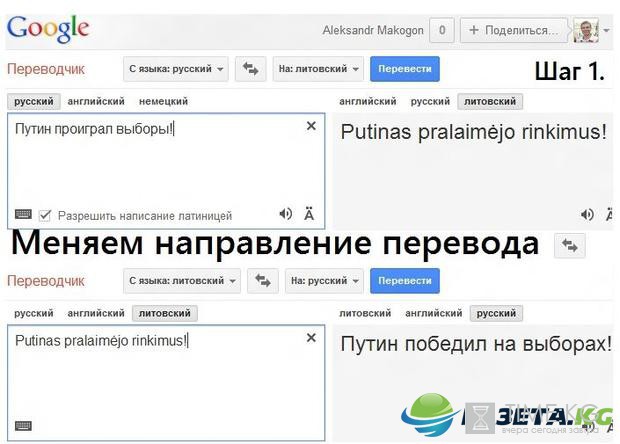Select 'литовский' source tab in lower panel
The image size is (620, 444).
tap(164, 313)
